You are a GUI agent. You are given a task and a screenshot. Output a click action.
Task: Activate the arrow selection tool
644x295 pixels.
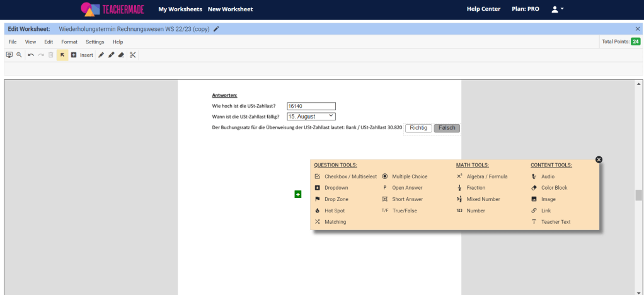coord(62,55)
